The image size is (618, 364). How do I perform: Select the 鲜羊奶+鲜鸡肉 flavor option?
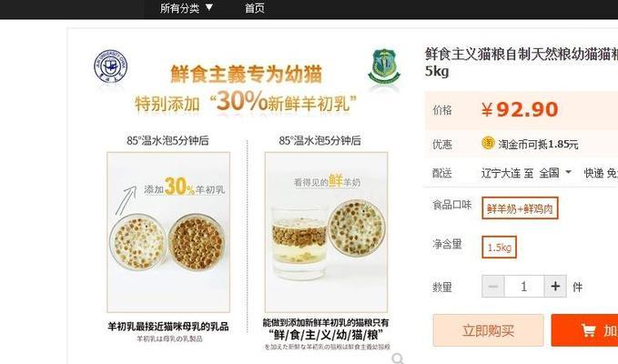click(x=520, y=208)
